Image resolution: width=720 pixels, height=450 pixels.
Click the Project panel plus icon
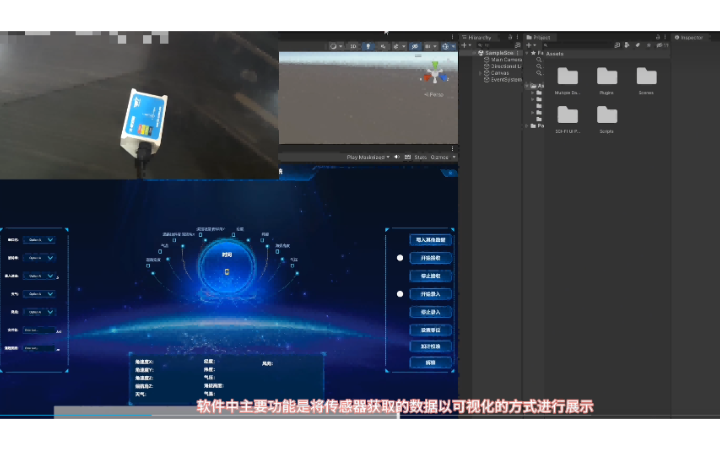click(531, 45)
